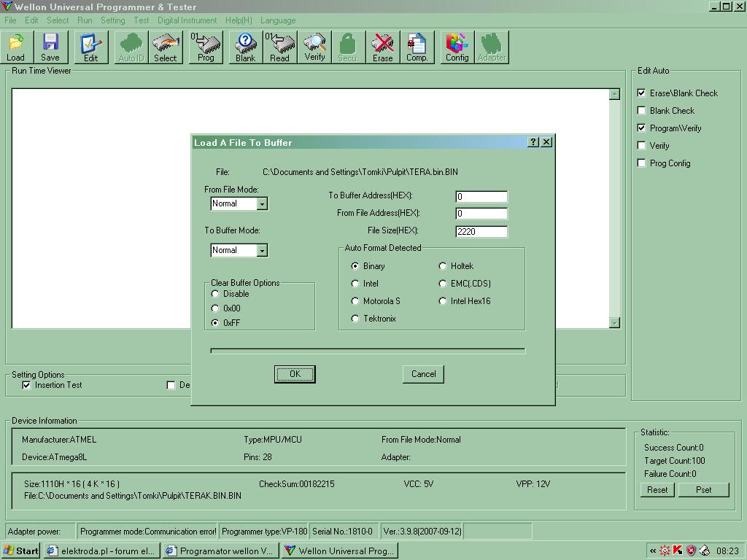747x560 pixels.
Task: Click the Erase chip icon
Action: pyautogui.click(x=382, y=47)
